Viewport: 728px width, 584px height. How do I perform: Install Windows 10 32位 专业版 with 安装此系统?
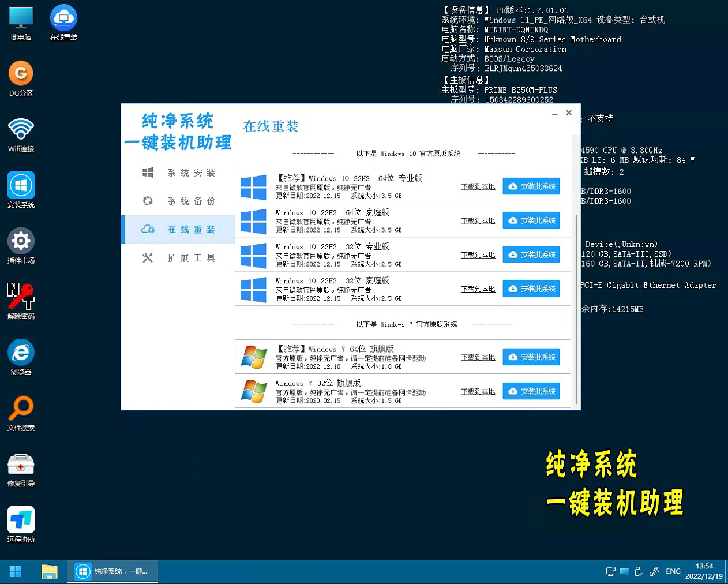click(531, 254)
